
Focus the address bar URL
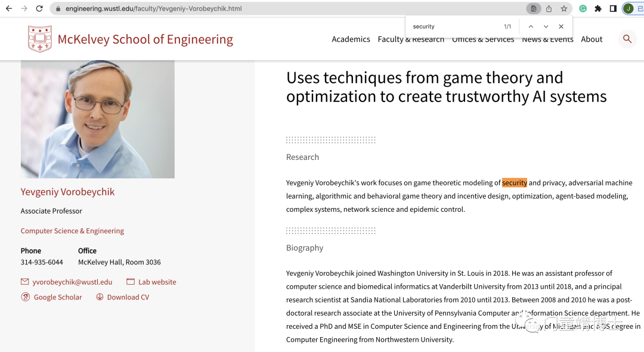(154, 8)
